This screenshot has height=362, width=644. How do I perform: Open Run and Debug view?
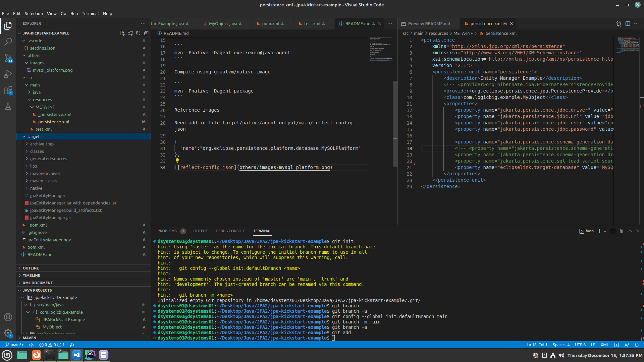point(8,74)
